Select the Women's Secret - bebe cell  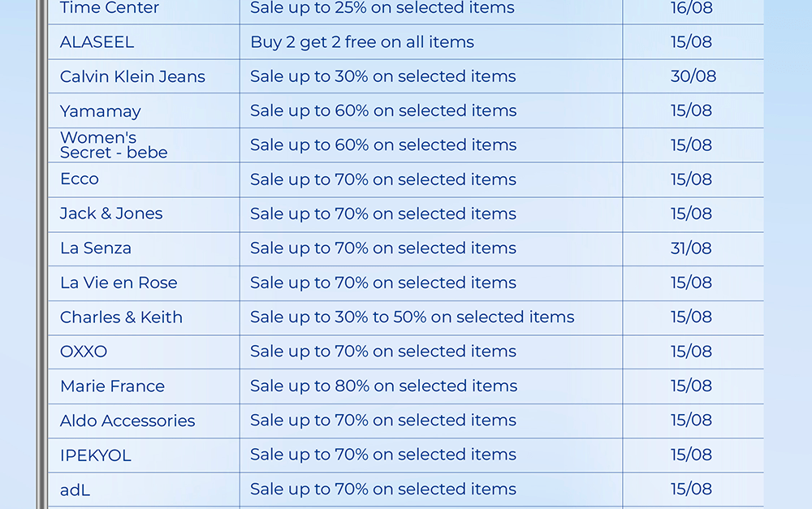pos(114,145)
